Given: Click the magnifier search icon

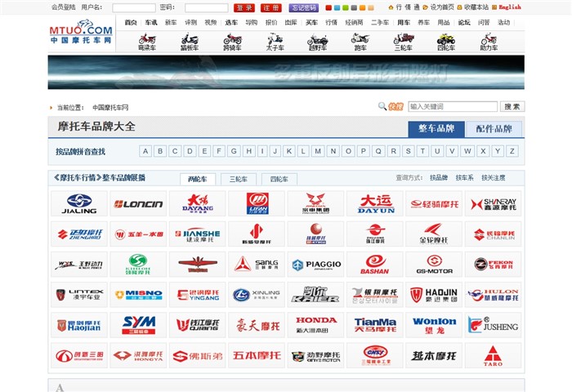Looking at the screenshot, I should 382,106.
